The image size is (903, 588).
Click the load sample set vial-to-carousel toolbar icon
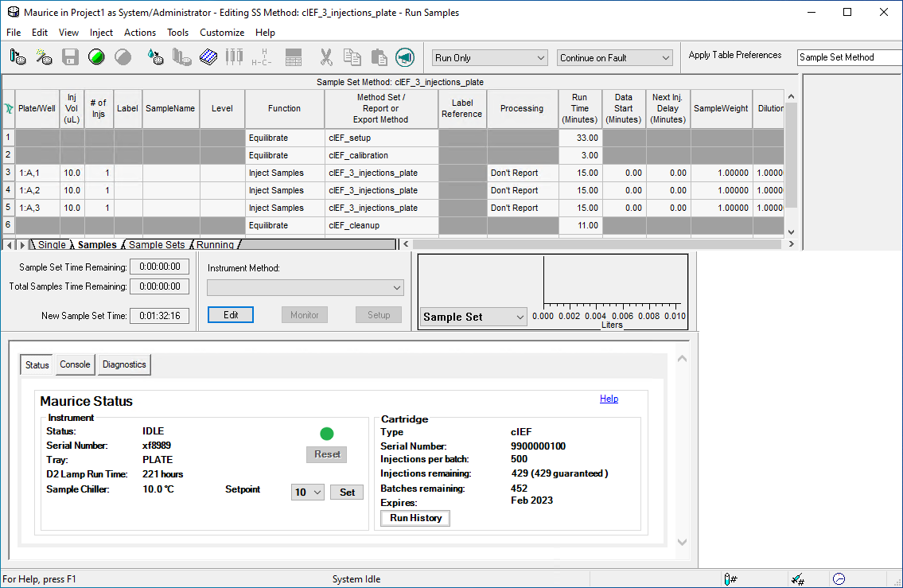pyautogui.click(x=18, y=57)
